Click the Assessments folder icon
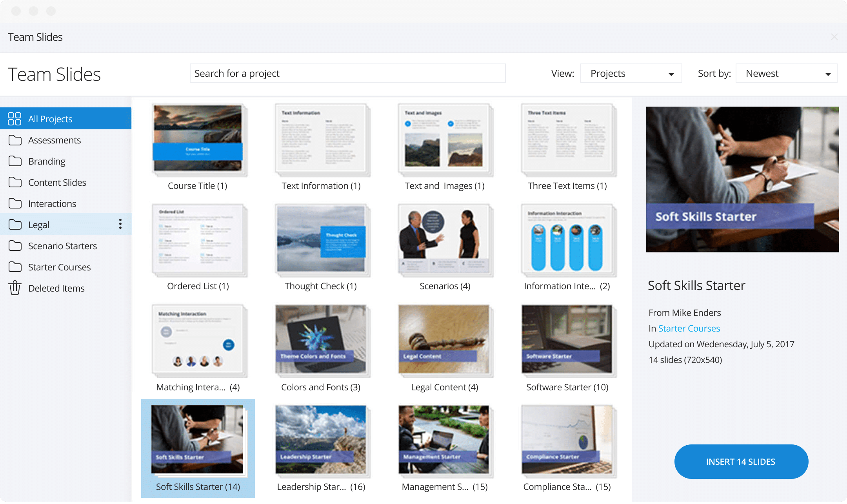 15,140
